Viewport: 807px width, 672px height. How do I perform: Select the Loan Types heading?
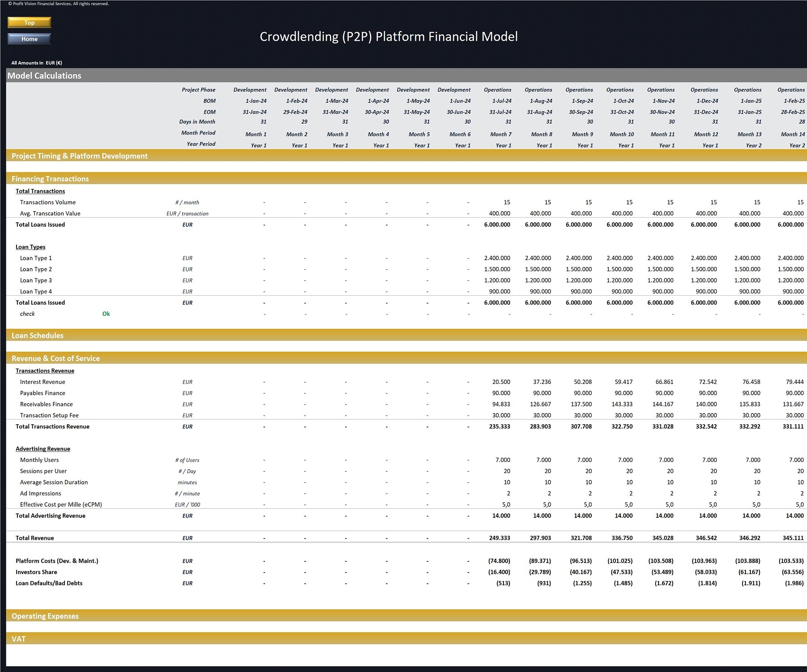click(30, 247)
